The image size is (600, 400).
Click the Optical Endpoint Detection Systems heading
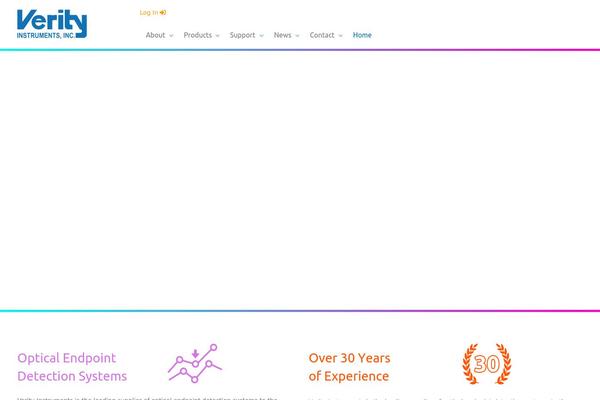tap(72, 367)
